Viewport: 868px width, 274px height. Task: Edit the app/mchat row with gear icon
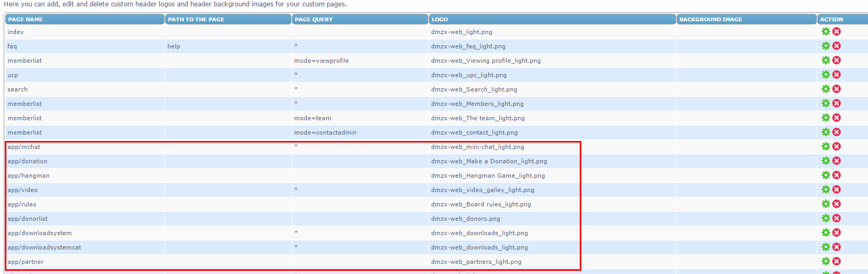[825, 146]
